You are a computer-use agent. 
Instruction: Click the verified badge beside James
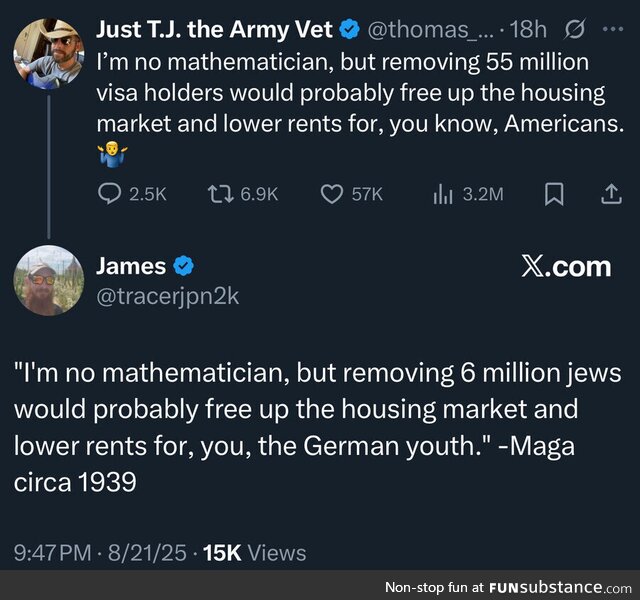point(184,266)
